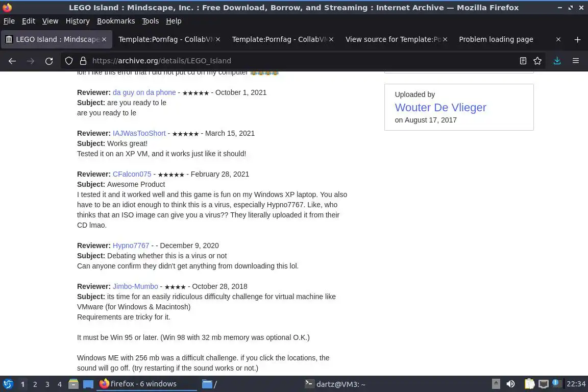Screen dimensions: 588x392
Task: Click the 22:34 taskbar clock
Action: pyautogui.click(x=576, y=384)
